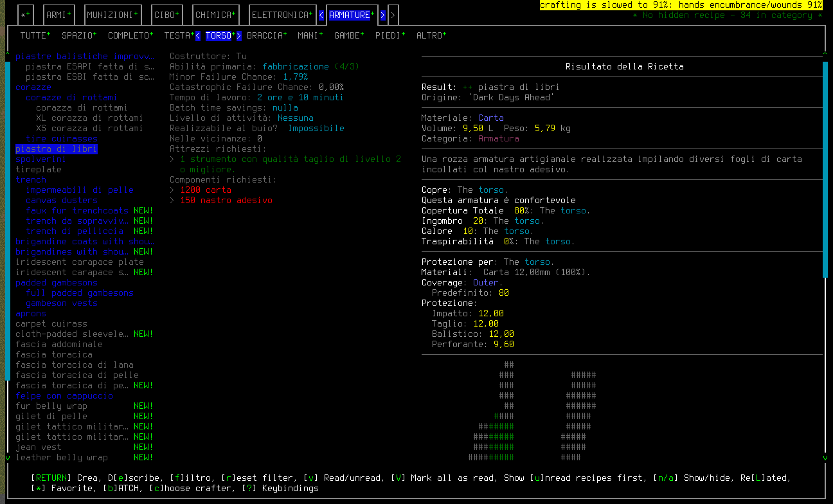Image resolution: width=833 pixels, height=504 pixels.
Task: Open the MANI subcategory
Action: coord(310,35)
